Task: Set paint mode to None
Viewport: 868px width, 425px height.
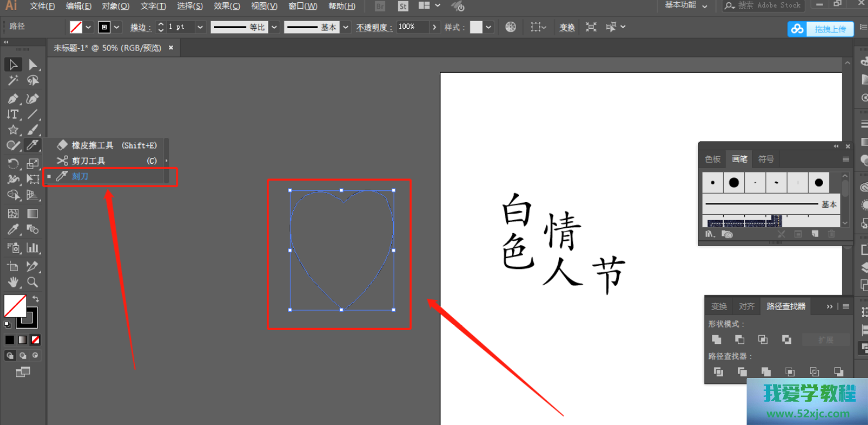Action: tap(36, 340)
